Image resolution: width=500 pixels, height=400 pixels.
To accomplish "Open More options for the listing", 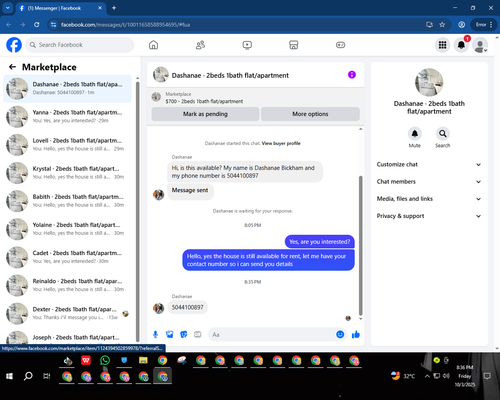I will pyautogui.click(x=310, y=114).
